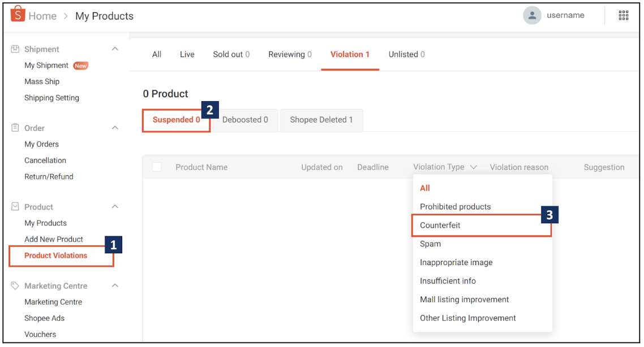Switch to the Unlisted tab
Screen dimensions: 644x347
[x=406, y=55]
